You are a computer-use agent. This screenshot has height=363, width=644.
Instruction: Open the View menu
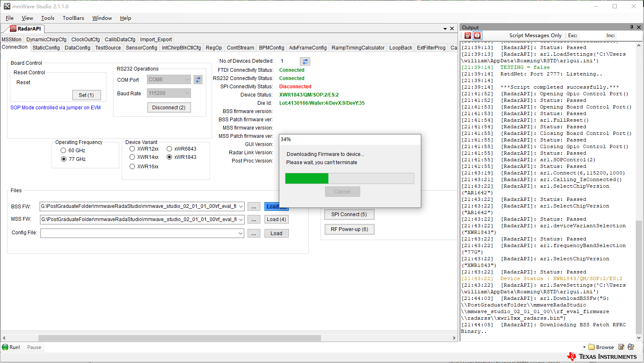(x=27, y=18)
